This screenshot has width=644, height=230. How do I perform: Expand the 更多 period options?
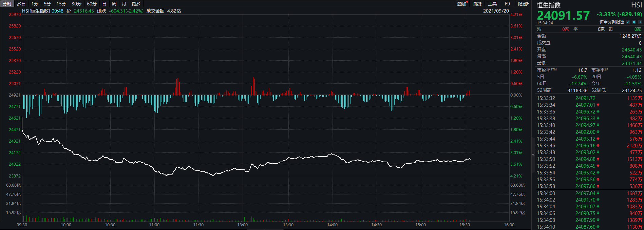(136, 4)
